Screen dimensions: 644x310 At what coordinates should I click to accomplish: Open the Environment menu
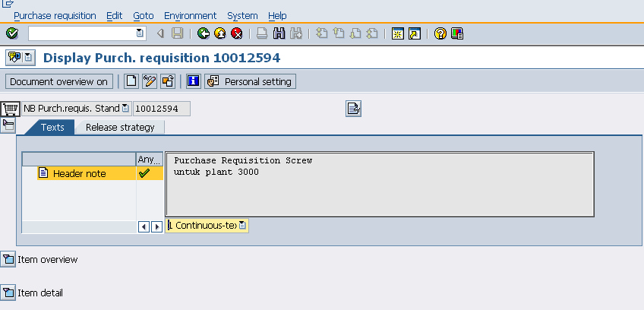pyautogui.click(x=190, y=15)
